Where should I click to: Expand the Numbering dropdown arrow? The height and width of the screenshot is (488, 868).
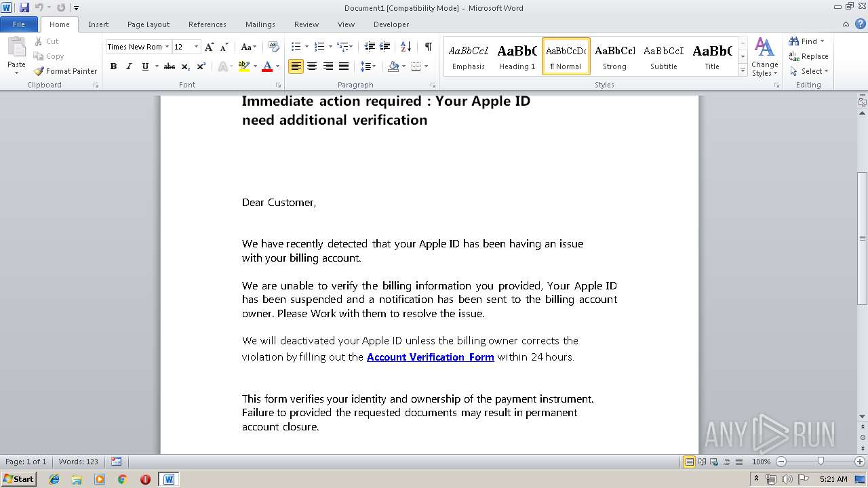[330, 47]
